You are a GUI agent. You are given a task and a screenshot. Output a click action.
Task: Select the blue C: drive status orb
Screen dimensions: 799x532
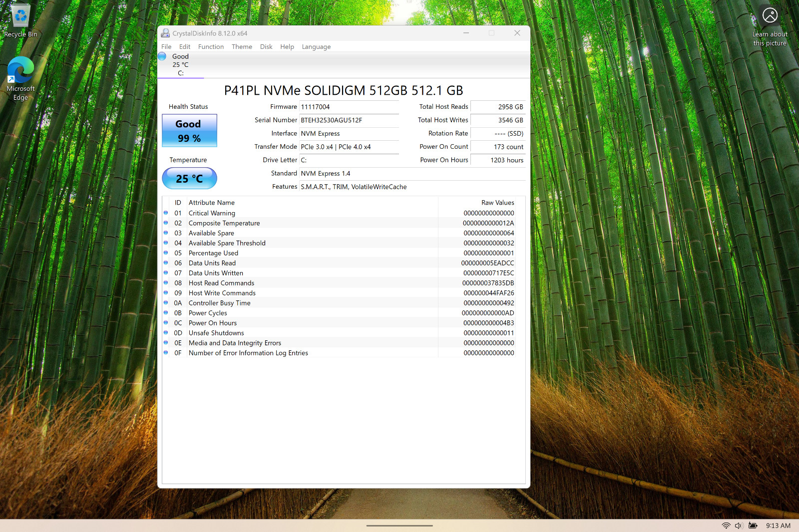click(162, 56)
